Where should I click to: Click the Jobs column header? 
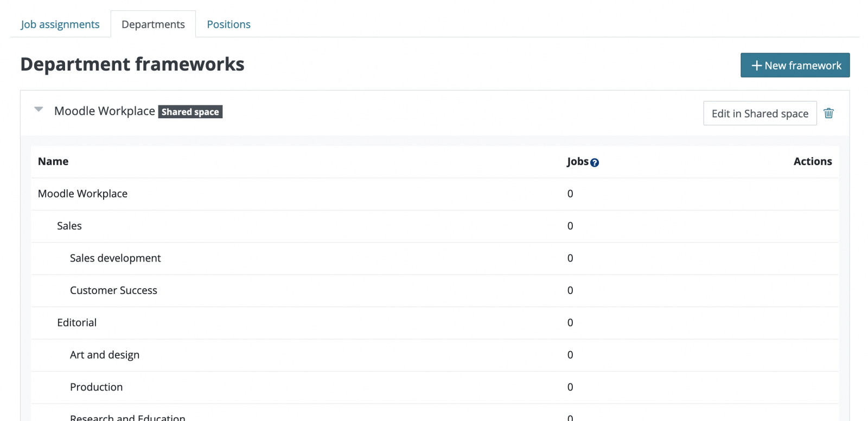click(x=578, y=161)
